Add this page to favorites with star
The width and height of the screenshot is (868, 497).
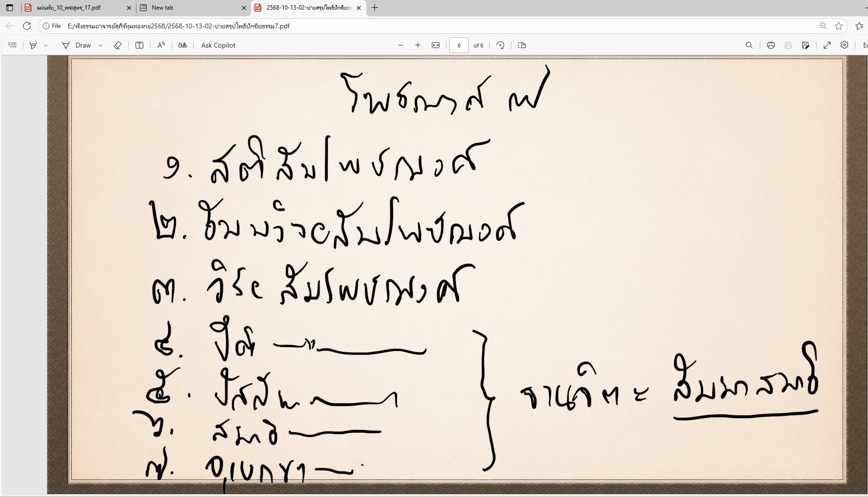pyautogui.click(x=839, y=26)
